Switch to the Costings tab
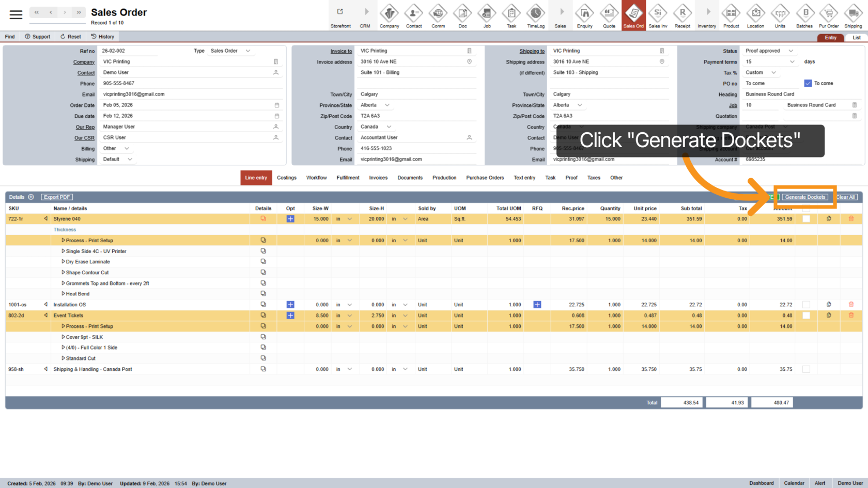This screenshot has height=488, width=868. click(x=287, y=178)
